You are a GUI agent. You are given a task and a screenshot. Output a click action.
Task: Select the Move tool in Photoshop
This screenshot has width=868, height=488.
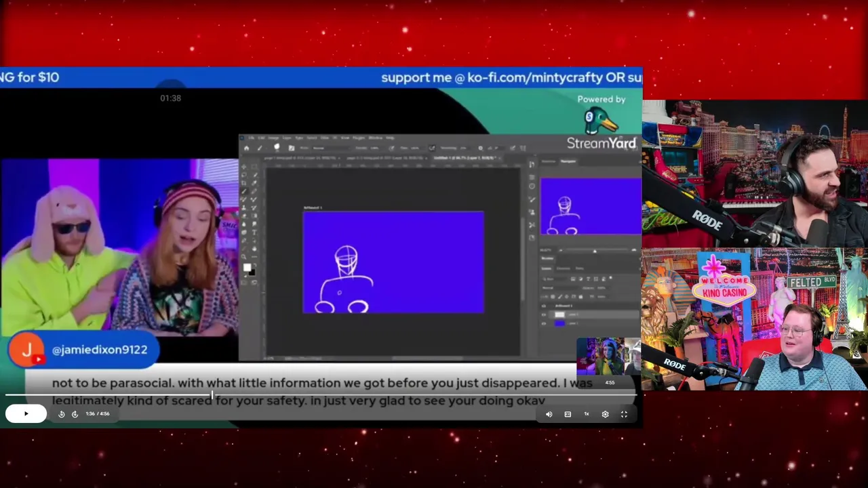click(x=244, y=167)
